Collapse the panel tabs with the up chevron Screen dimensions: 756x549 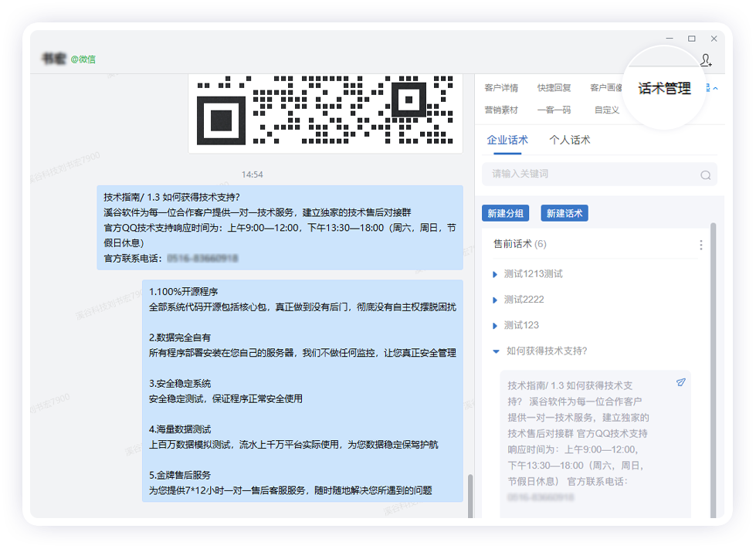[716, 88]
